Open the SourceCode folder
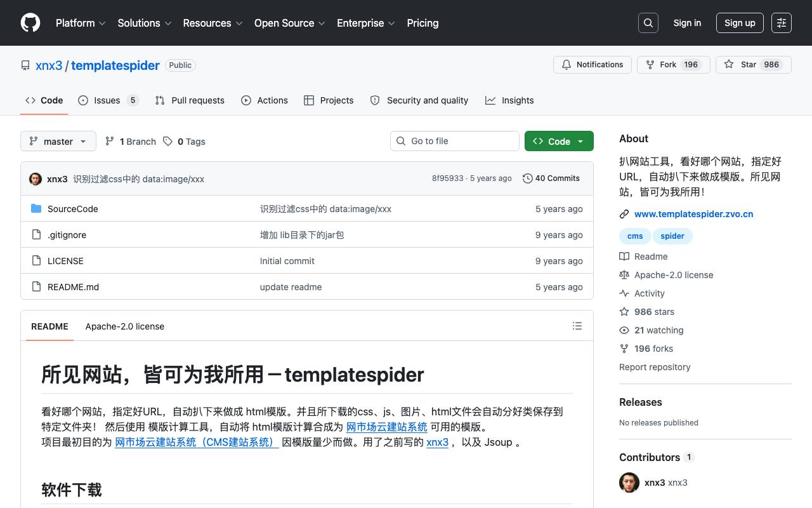Viewport: 812px width, 508px height. 73,209
